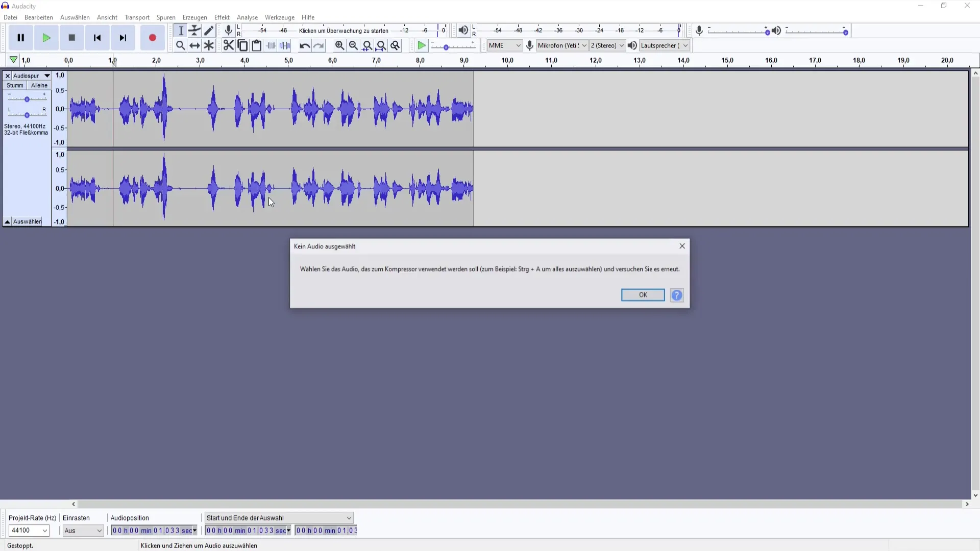Toggle the Alleine solo button
This screenshot has height=551, width=980.
tap(39, 86)
